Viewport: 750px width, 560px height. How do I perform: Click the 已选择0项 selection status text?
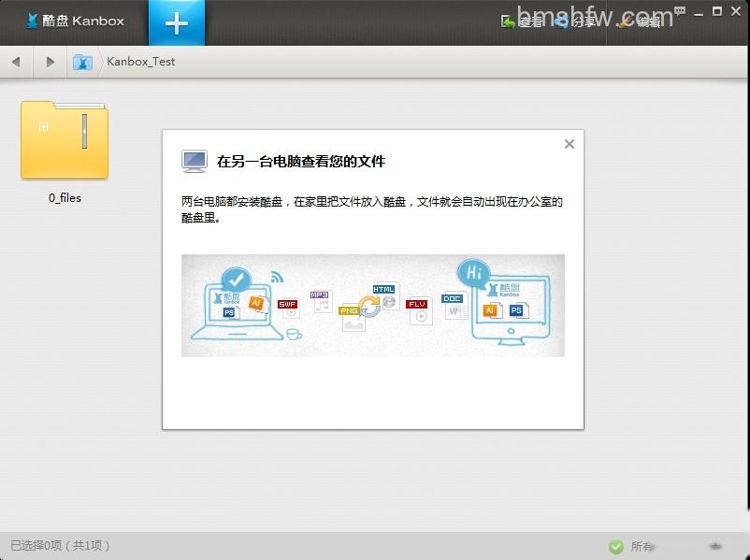pos(60,546)
